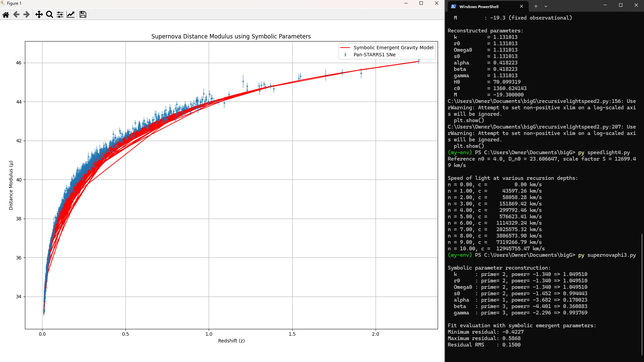Open a new PowerShell terminal tab

coord(536,6)
